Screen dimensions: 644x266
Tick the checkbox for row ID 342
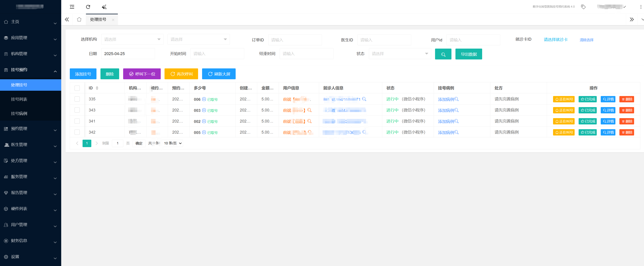click(x=77, y=132)
